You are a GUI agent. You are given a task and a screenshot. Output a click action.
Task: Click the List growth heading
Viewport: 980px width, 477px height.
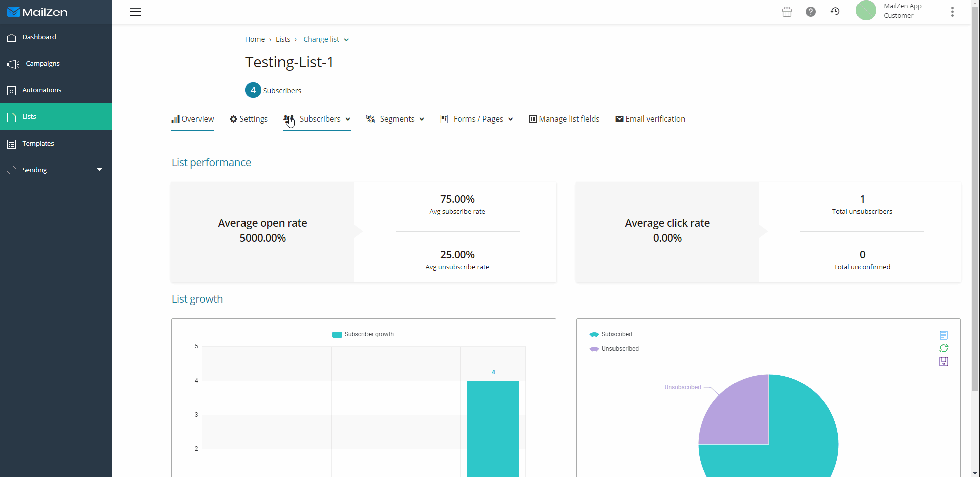(x=197, y=299)
